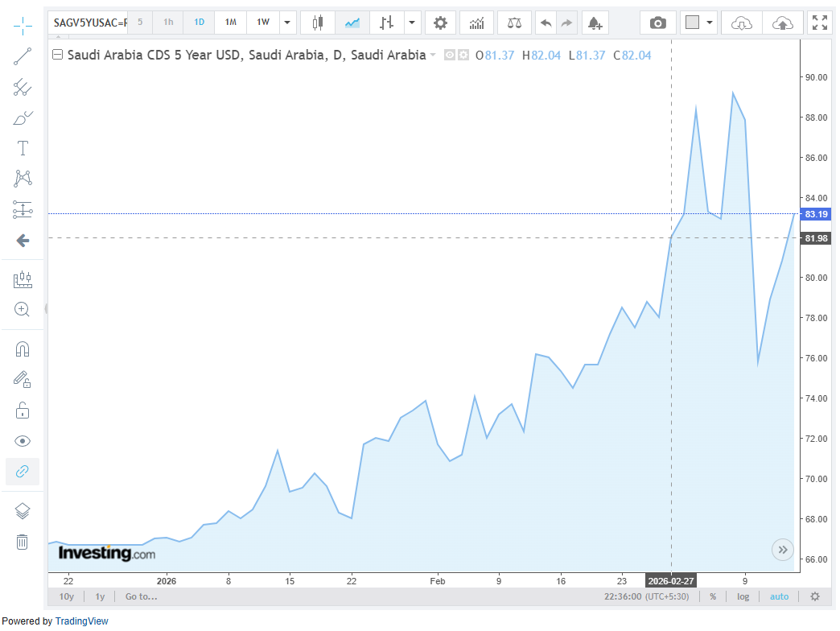Select the trend line drawing tool
The width and height of the screenshot is (840, 631).
23,56
